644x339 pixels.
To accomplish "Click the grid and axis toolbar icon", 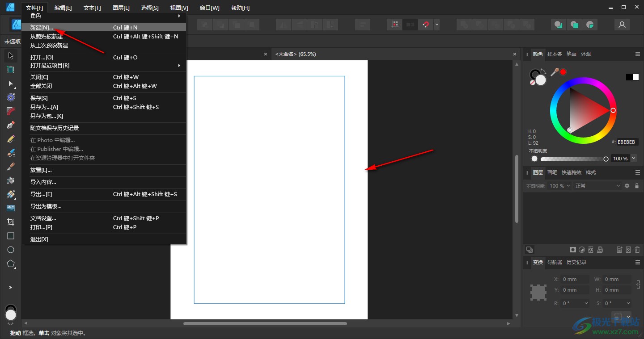I will coord(394,25).
